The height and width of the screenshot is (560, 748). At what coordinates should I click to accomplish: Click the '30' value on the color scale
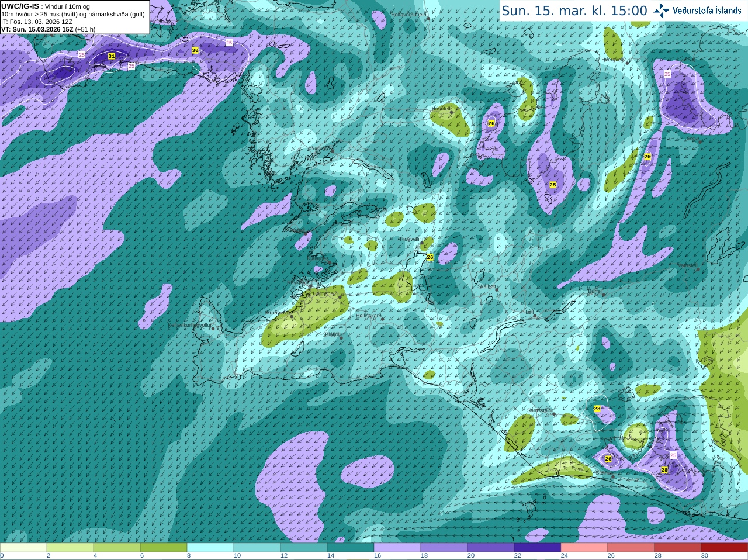pyautogui.click(x=705, y=556)
